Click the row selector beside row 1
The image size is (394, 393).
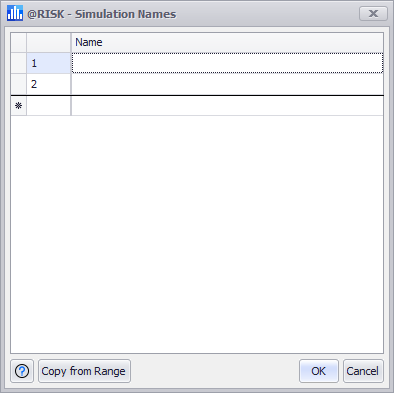(x=19, y=63)
